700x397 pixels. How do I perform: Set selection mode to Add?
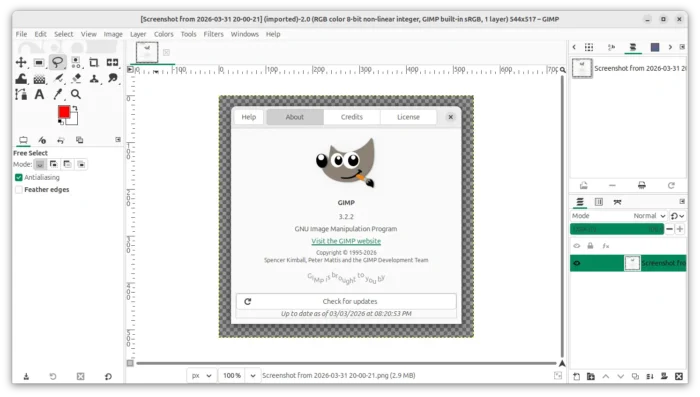[x=54, y=164]
